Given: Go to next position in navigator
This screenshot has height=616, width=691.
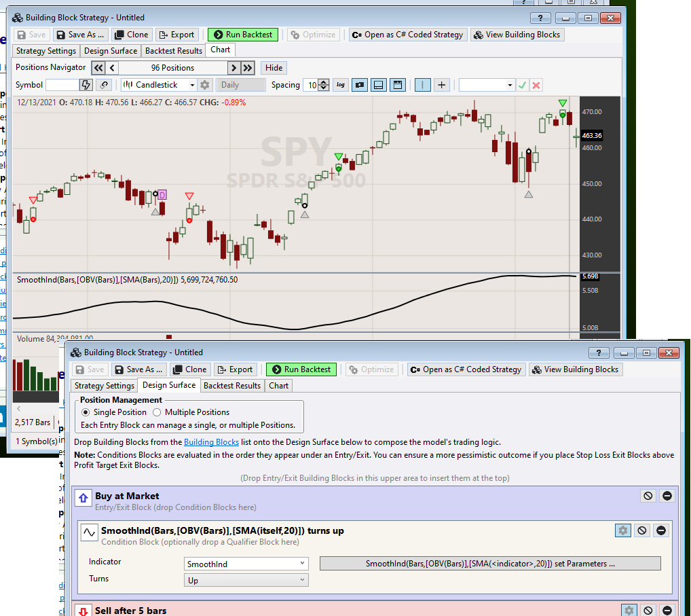Looking at the screenshot, I should (234, 68).
